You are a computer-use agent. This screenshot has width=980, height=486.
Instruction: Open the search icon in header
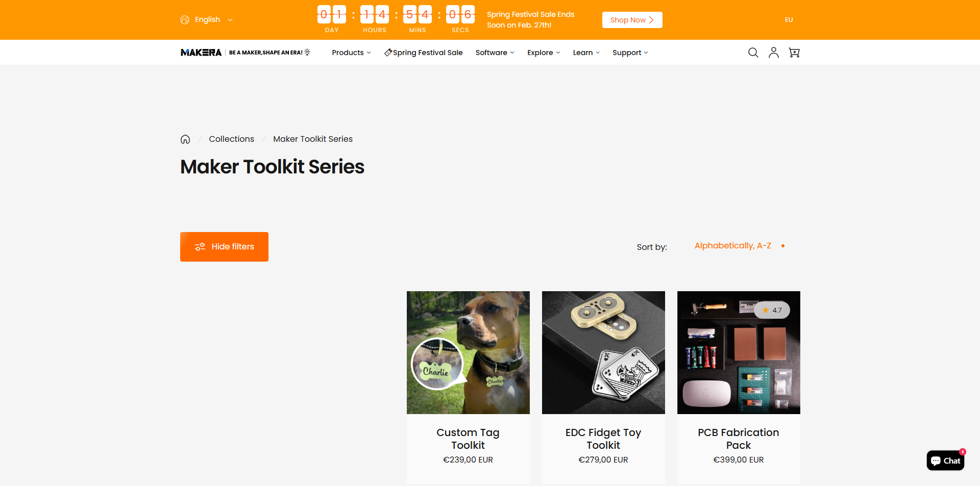753,53
